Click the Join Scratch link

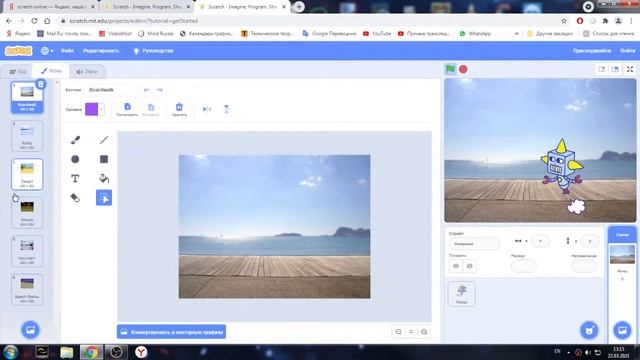[591, 51]
